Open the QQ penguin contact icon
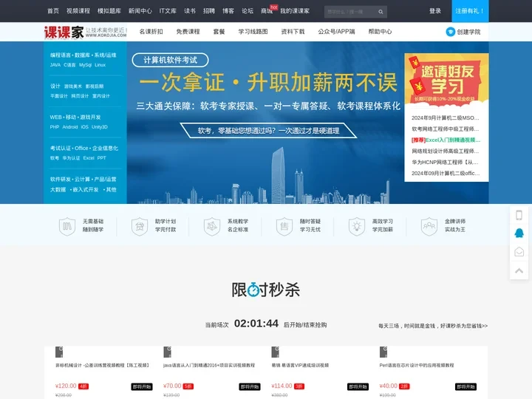This screenshot has height=399, width=532. pos(519,233)
